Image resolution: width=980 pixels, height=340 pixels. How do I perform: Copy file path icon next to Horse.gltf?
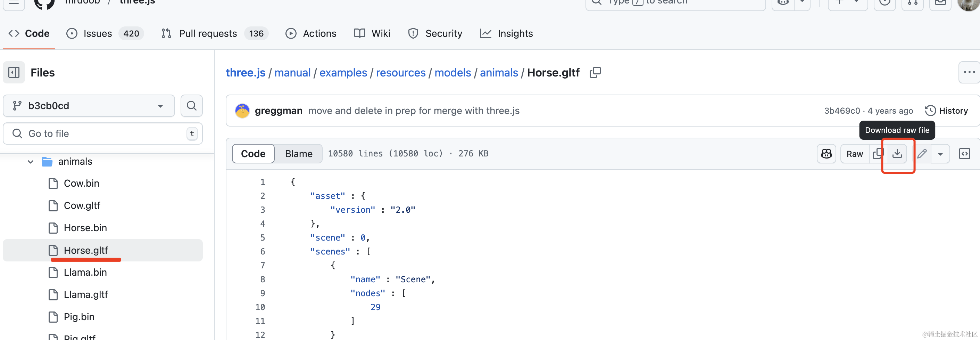(595, 72)
